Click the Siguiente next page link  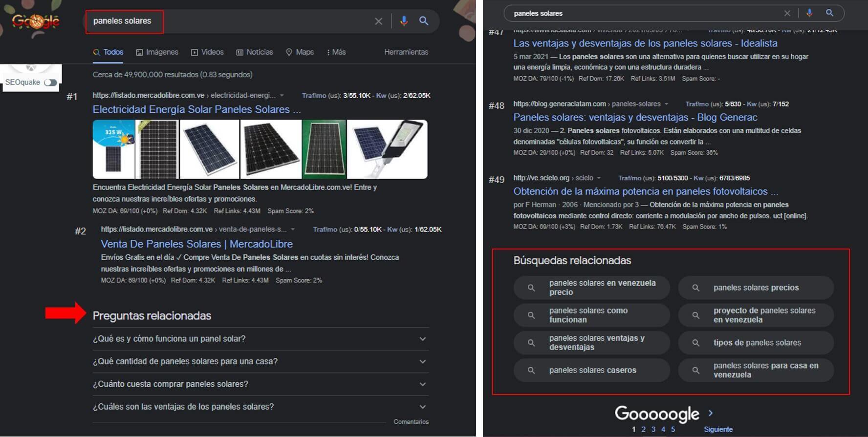pyautogui.click(x=718, y=430)
